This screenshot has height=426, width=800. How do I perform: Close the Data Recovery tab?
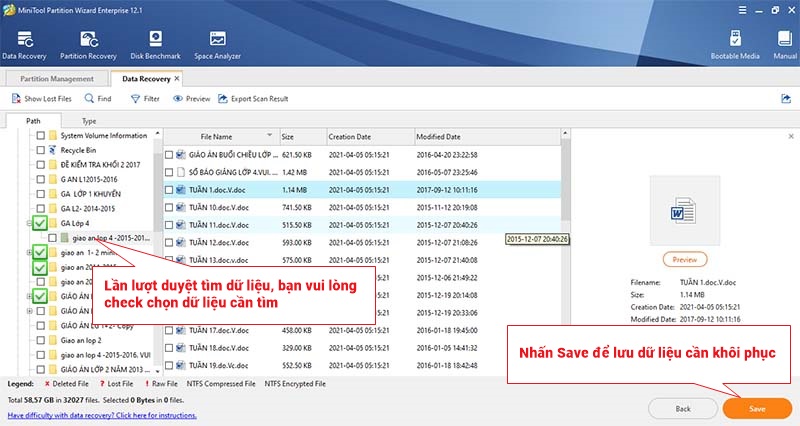177,79
